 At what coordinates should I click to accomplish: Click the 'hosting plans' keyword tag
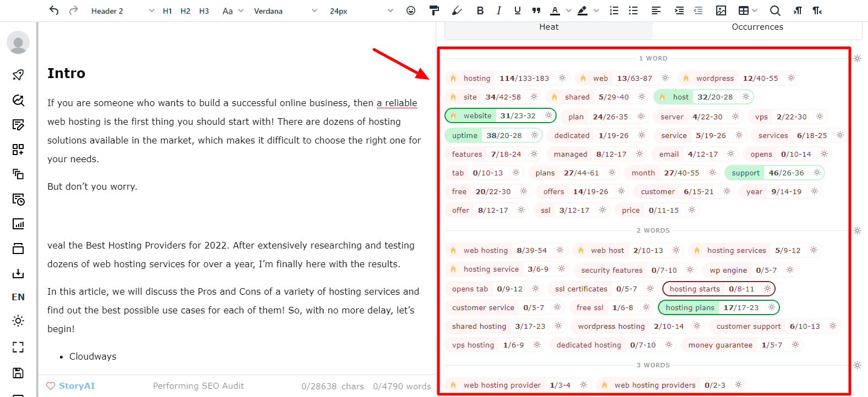tap(690, 307)
